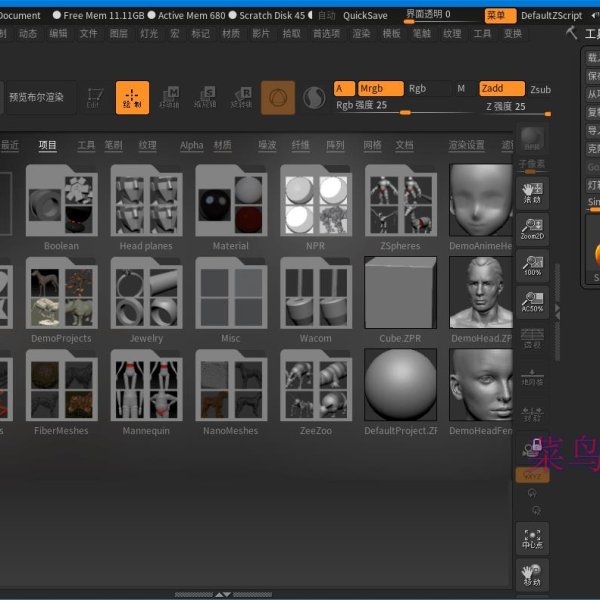Open the 首选项 preferences menu
The height and width of the screenshot is (600, 600).
point(326,33)
